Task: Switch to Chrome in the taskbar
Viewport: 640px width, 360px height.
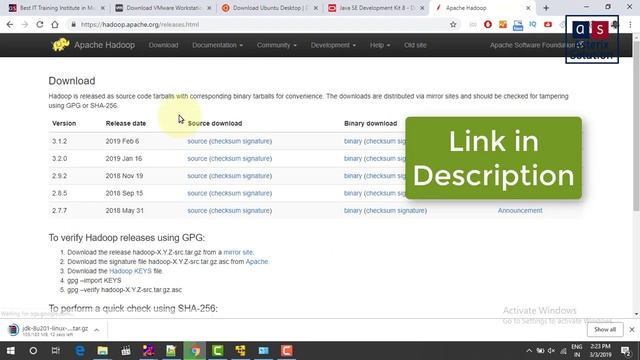Action: [x=195, y=351]
